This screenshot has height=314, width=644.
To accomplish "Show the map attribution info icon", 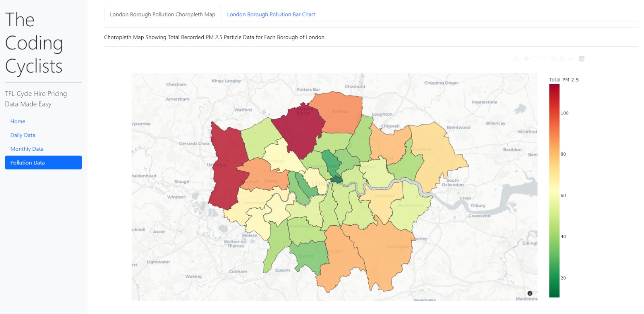I will click(530, 293).
